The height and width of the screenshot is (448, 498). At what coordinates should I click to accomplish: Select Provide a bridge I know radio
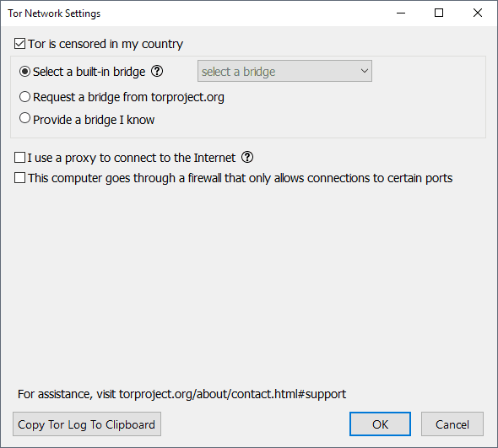tap(24, 118)
